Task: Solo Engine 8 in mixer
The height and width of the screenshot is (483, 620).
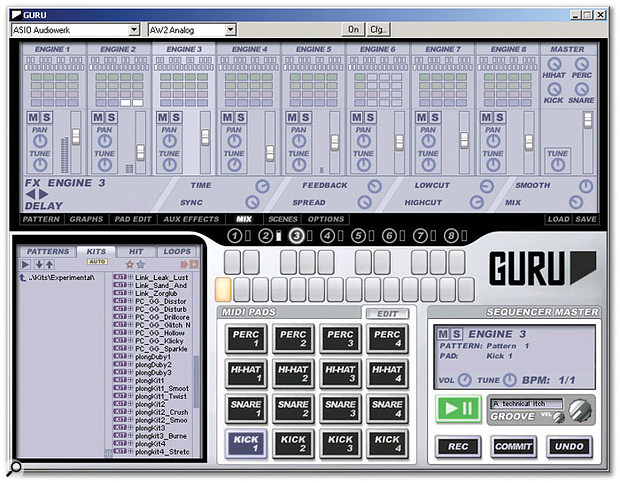Action: pyautogui.click(x=500, y=118)
